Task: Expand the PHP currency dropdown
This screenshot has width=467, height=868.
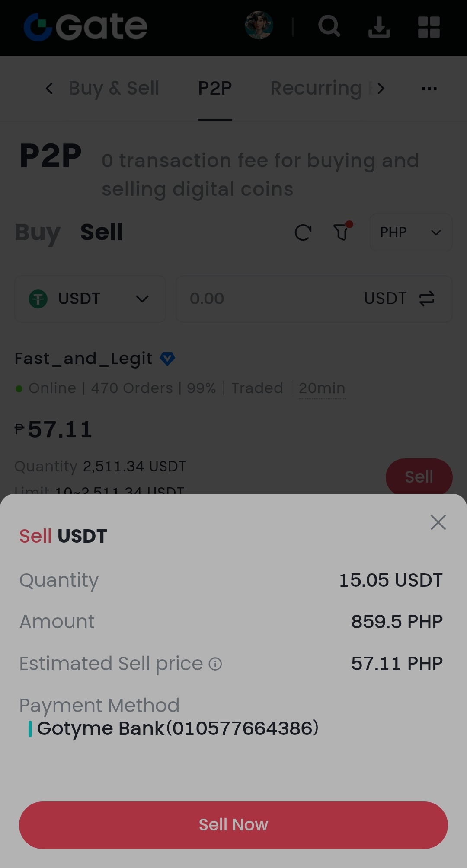Action: click(x=411, y=232)
